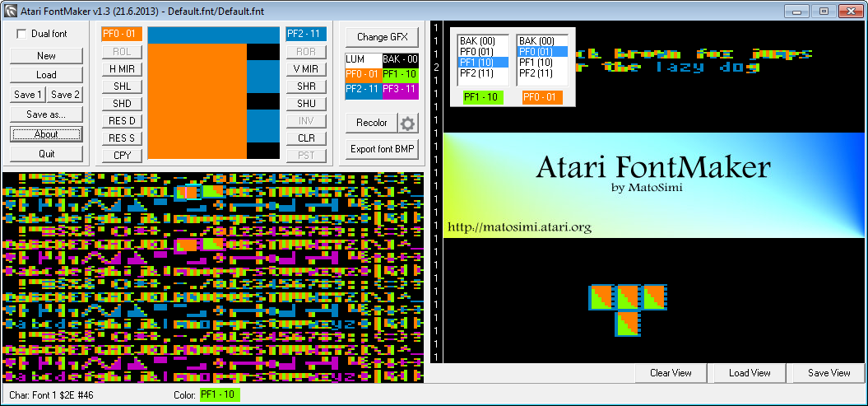
Task: Click the V MIR vertical mirror button
Action: pyautogui.click(x=306, y=69)
